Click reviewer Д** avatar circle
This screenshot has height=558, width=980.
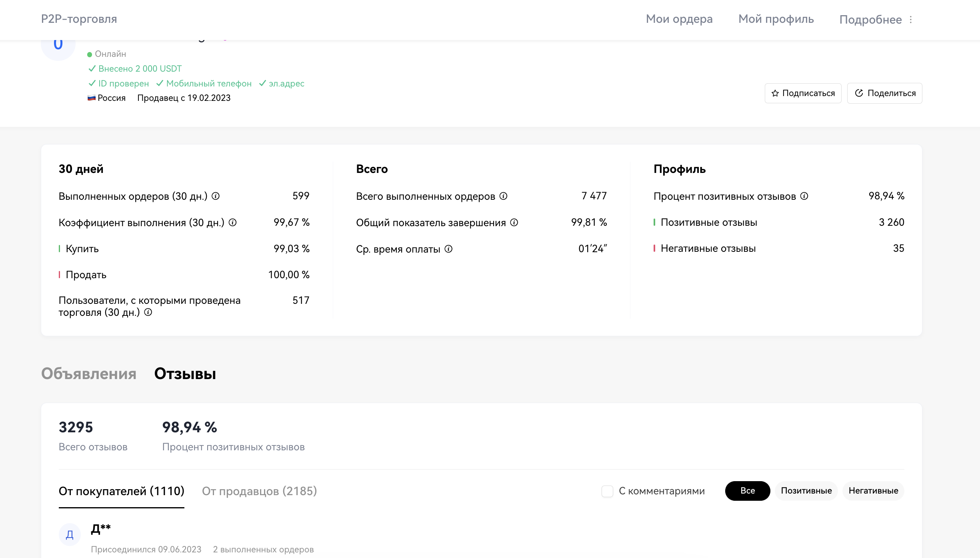coord(70,534)
